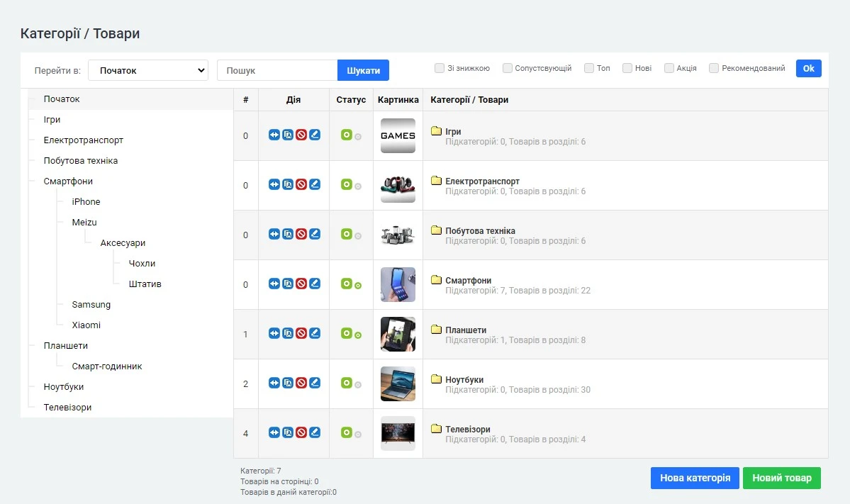Click the Нова категорія button
Viewport: 850px width, 504px height.
tap(694, 478)
